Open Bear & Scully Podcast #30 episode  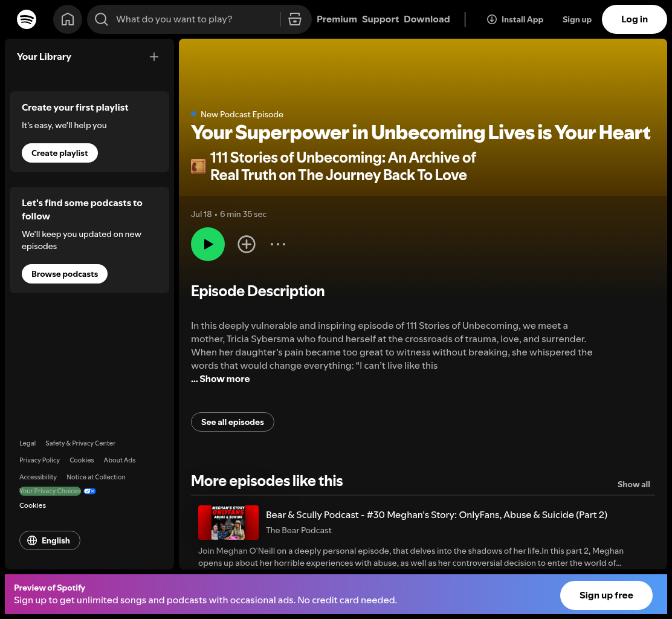point(436,515)
